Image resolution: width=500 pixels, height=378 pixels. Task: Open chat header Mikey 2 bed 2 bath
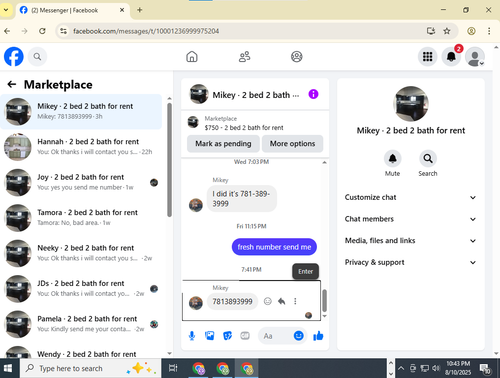click(244, 95)
